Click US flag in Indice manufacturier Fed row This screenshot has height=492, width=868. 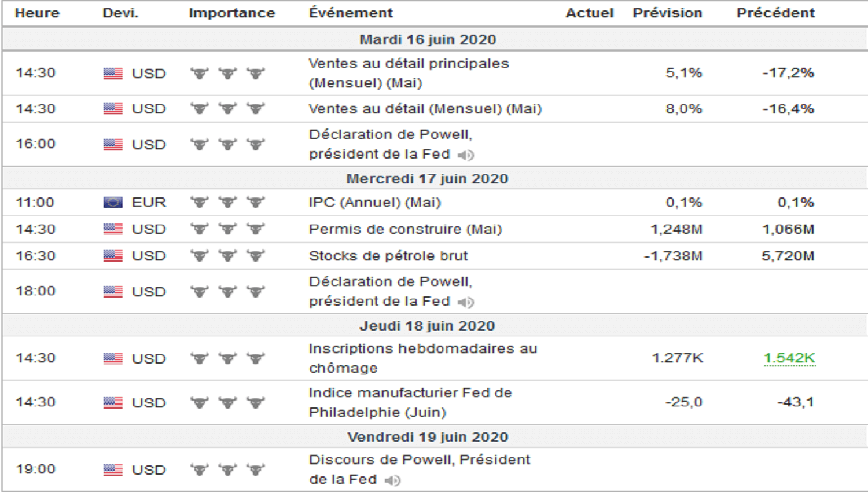coord(113,403)
